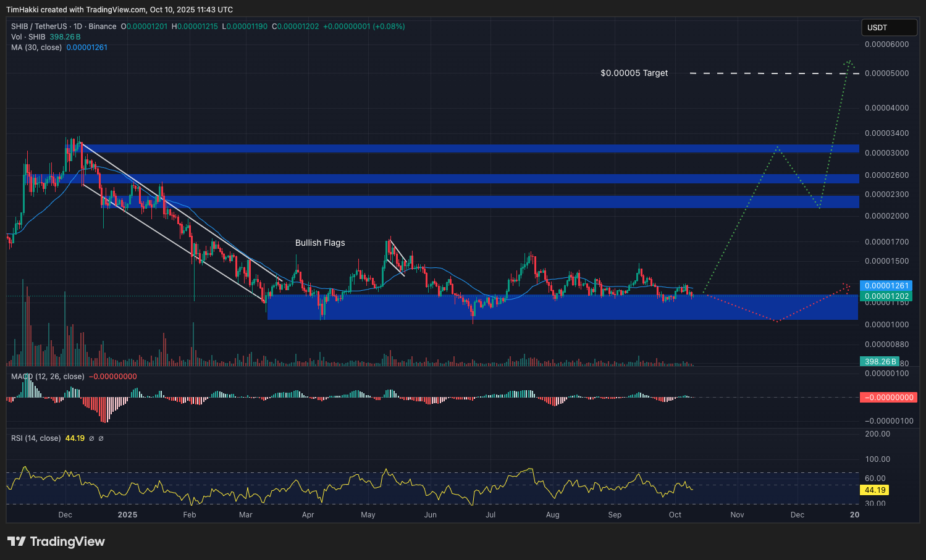Click the blue 0.00001261 MA price label

[x=887, y=286]
